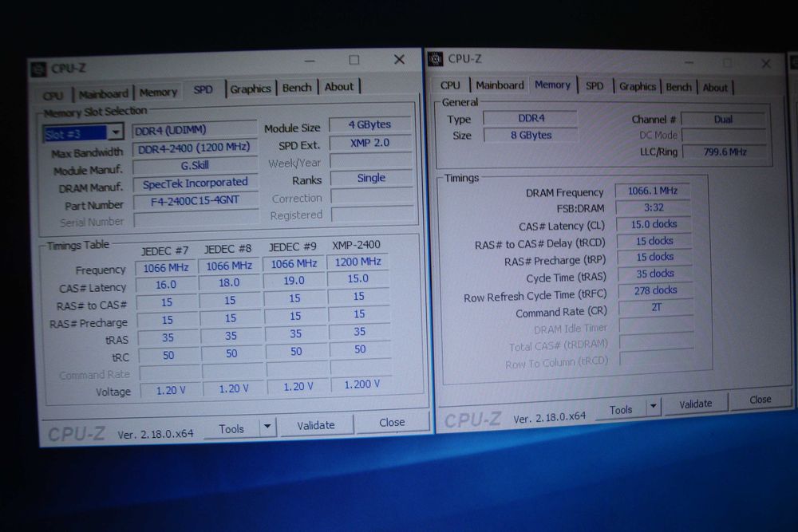
Task: Select the XMP 2.0 SPD Ext. value
Action: tap(370, 143)
